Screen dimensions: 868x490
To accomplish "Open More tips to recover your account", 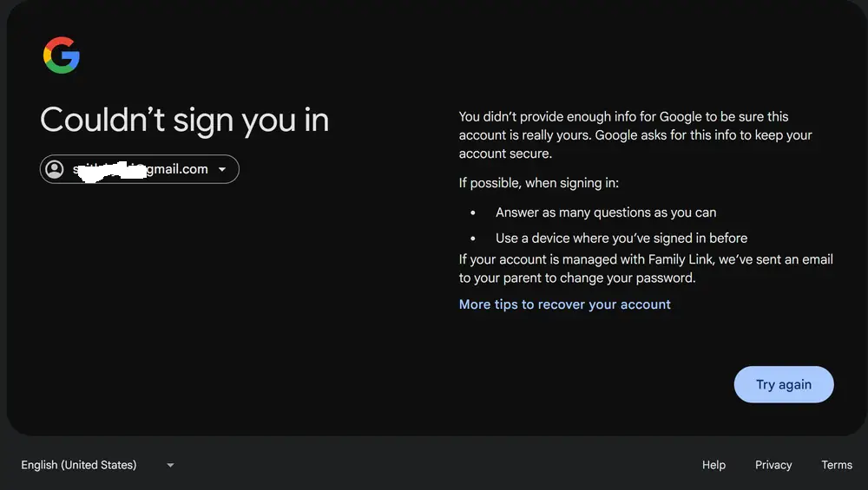I will tap(564, 304).
